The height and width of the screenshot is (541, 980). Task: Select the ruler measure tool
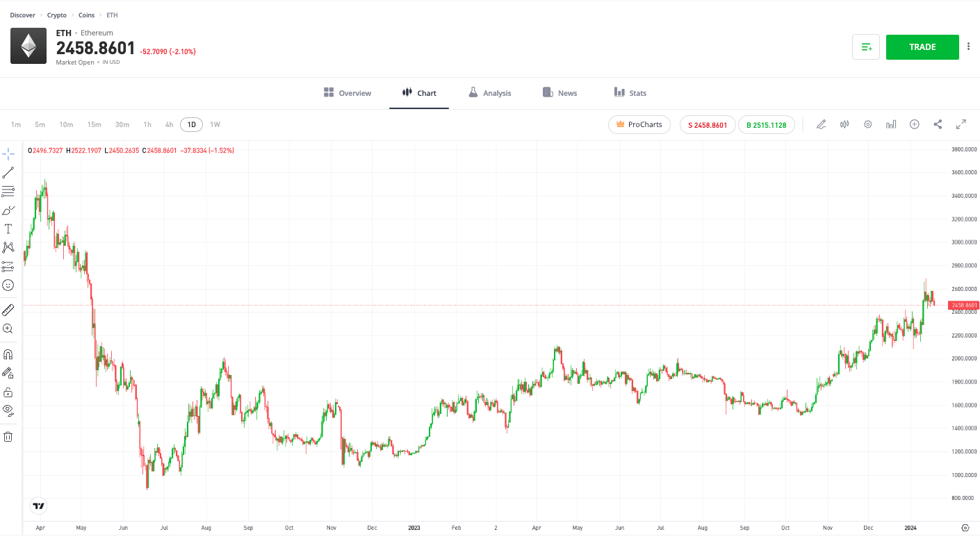click(x=8, y=310)
